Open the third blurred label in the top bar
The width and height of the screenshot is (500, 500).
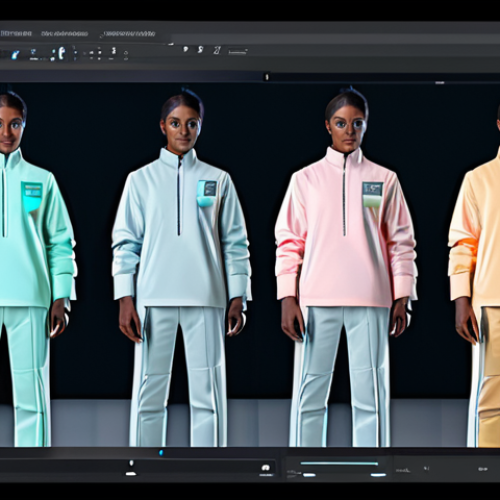[129, 34]
